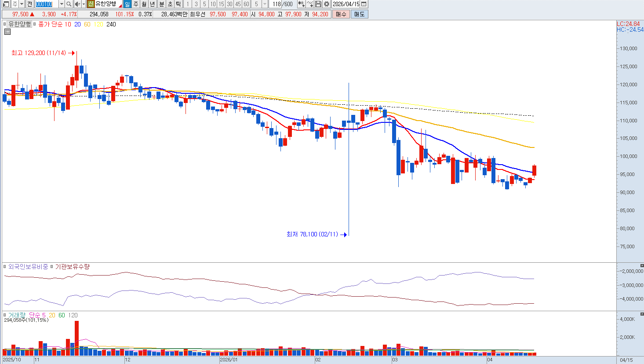Switch to the 월 monthly chart period
This screenshot has height=364, width=644.
tap(144, 4)
